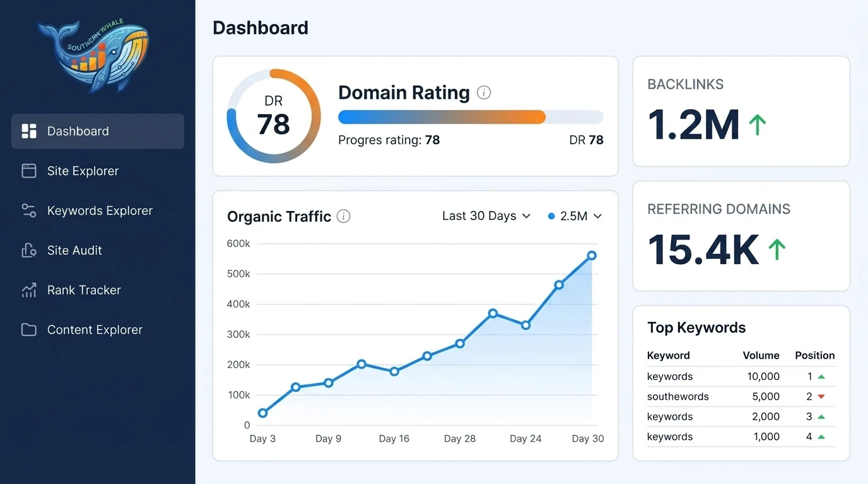Click the lowest chart data point near Day 3

point(263,413)
